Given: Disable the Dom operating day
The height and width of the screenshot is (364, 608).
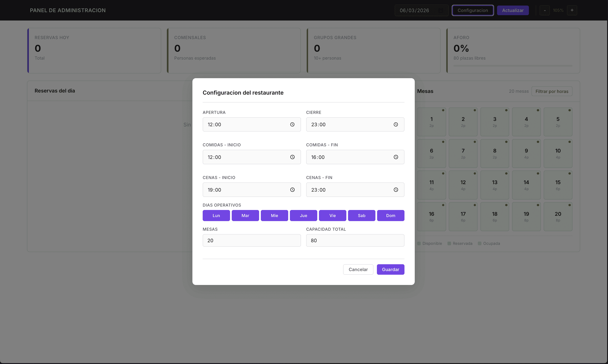Looking at the screenshot, I should coord(391,215).
